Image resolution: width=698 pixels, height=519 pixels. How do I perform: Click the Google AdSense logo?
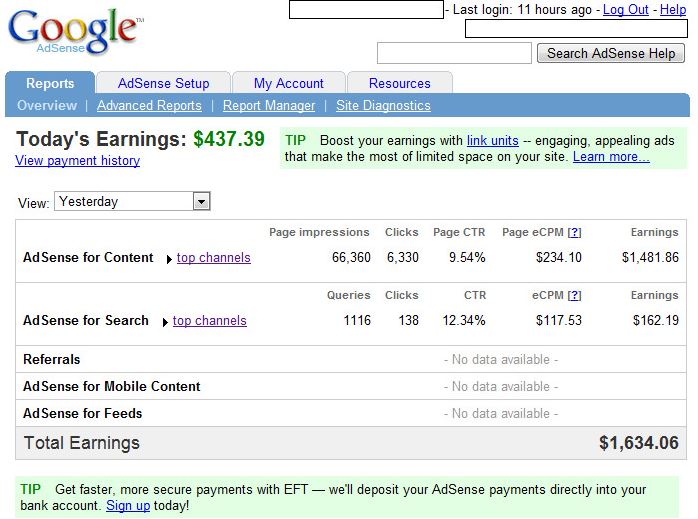click(75, 31)
